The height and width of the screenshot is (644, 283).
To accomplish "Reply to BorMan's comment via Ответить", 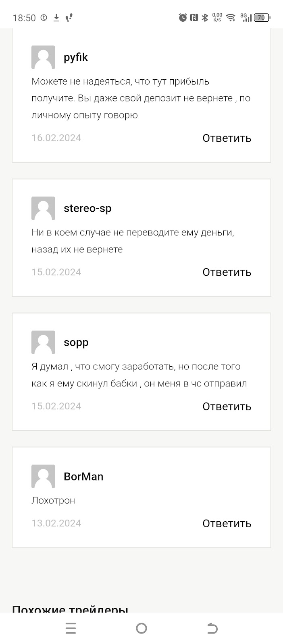I will [x=227, y=523].
